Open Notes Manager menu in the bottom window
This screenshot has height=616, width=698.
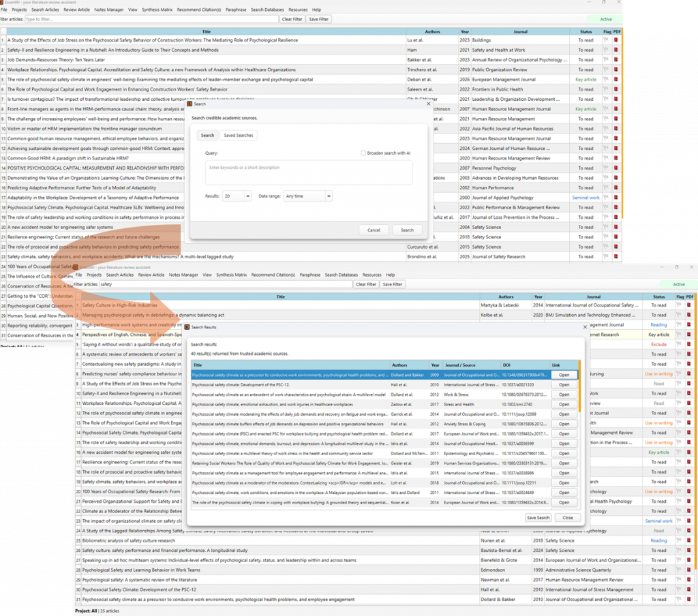click(x=183, y=275)
